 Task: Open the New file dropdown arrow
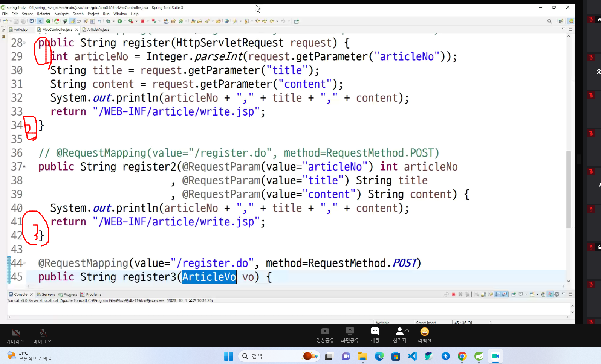pyautogui.click(x=11, y=21)
